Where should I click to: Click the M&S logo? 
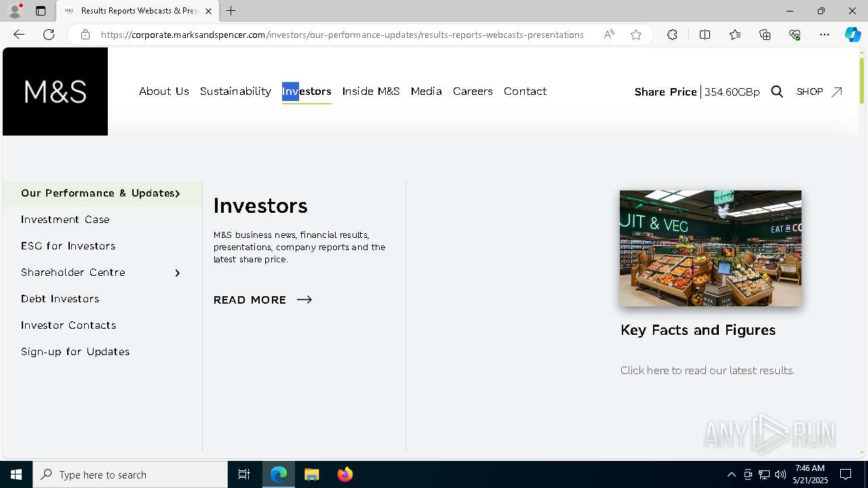55,91
